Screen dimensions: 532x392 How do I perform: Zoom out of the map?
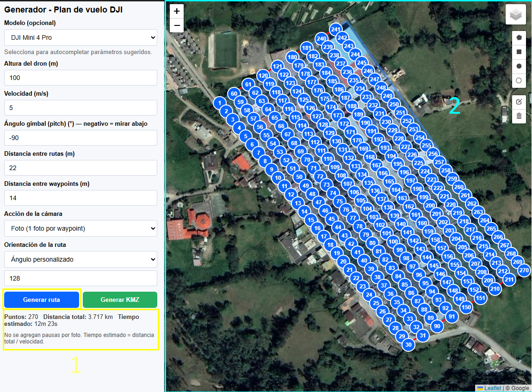point(177,25)
